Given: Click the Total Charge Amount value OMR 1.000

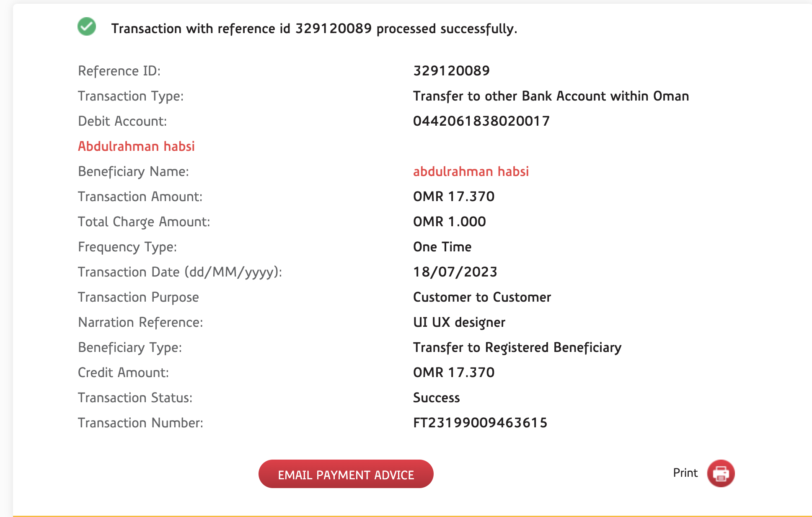Looking at the screenshot, I should (449, 222).
